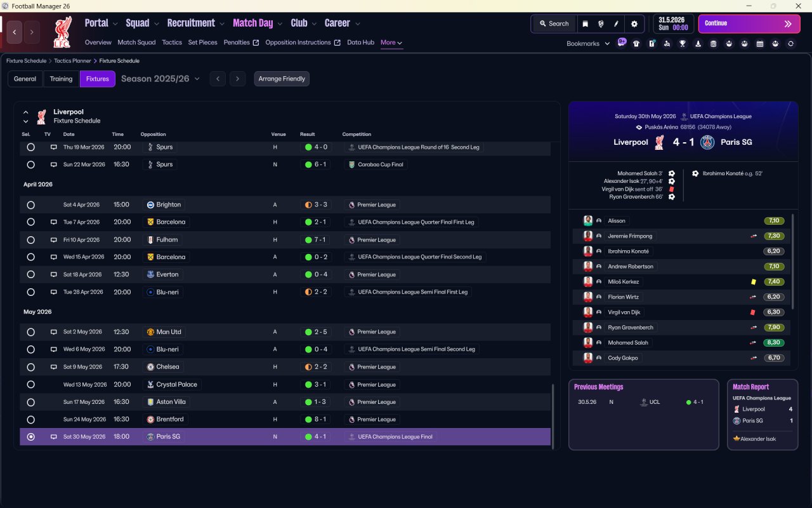Expand the Squad menu dropdown arrow

coord(156,24)
